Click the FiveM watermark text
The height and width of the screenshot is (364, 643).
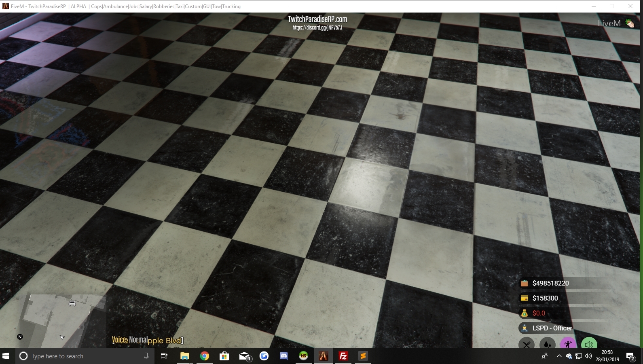coord(609,23)
